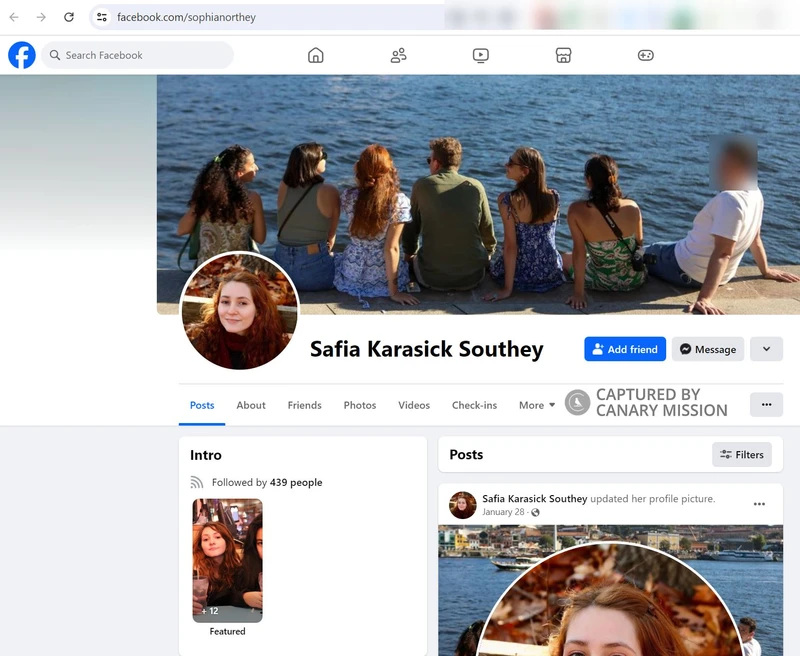
Task: Open the Home feed icon
Action: [315, 55]
